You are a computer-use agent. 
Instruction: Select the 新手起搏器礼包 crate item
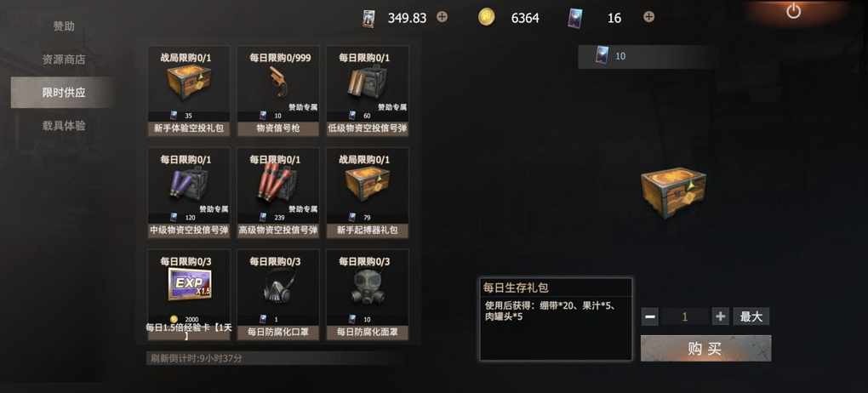pos(368,192)
